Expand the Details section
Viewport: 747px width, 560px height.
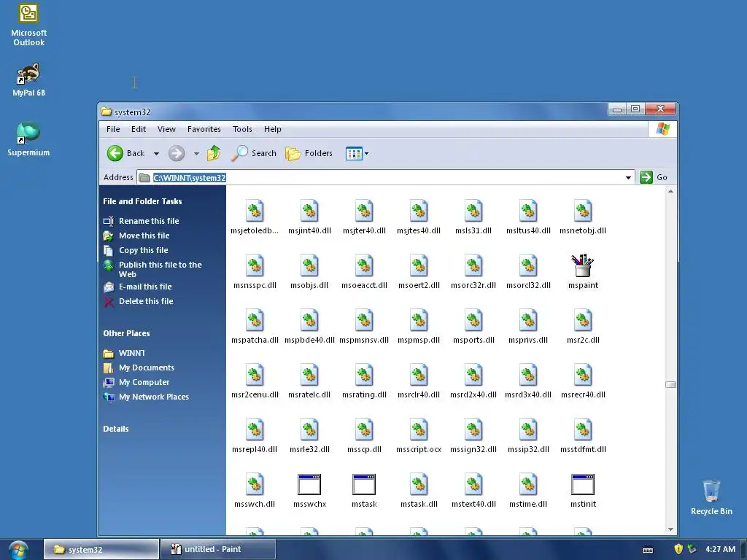tap(116, 429)
